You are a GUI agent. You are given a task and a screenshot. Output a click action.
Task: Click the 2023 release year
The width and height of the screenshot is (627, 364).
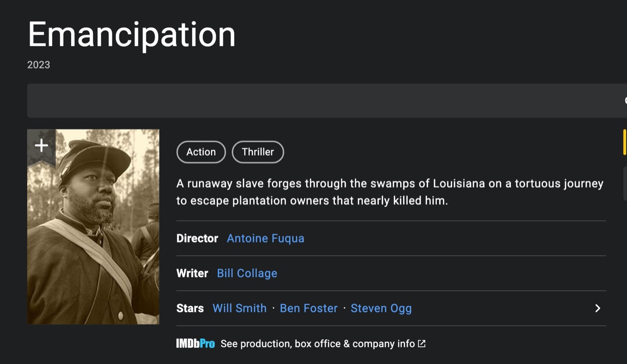[x=39, y=65]
